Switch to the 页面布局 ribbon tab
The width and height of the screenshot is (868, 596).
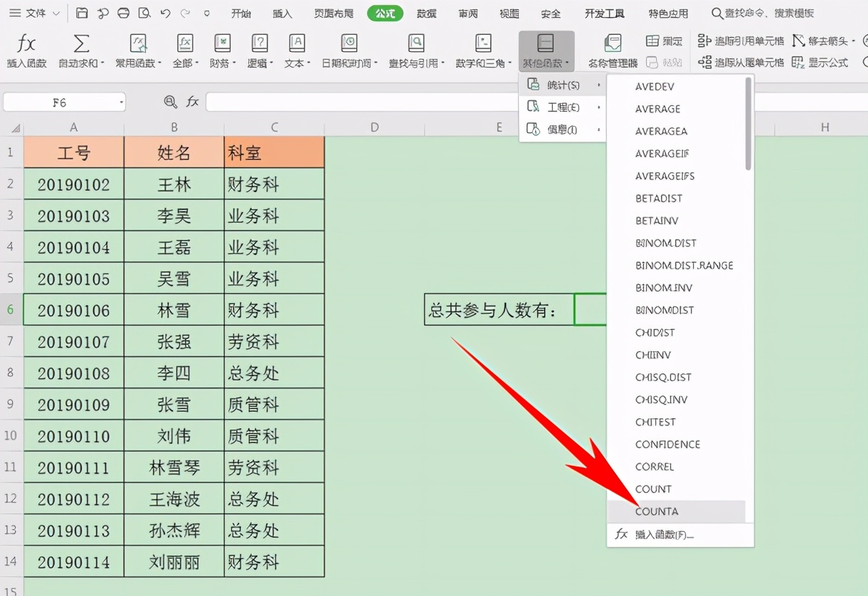click(x=334, y=14)
